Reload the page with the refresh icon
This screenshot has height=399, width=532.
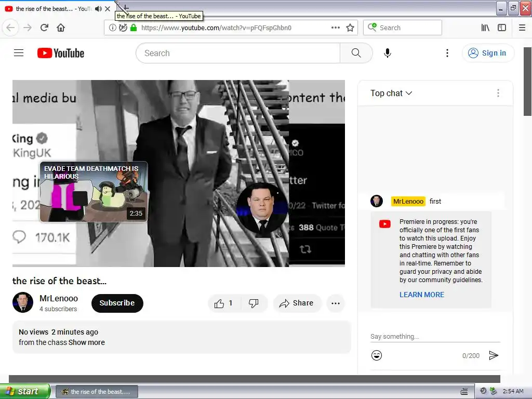pyautogui.click(x=44, y=28)
